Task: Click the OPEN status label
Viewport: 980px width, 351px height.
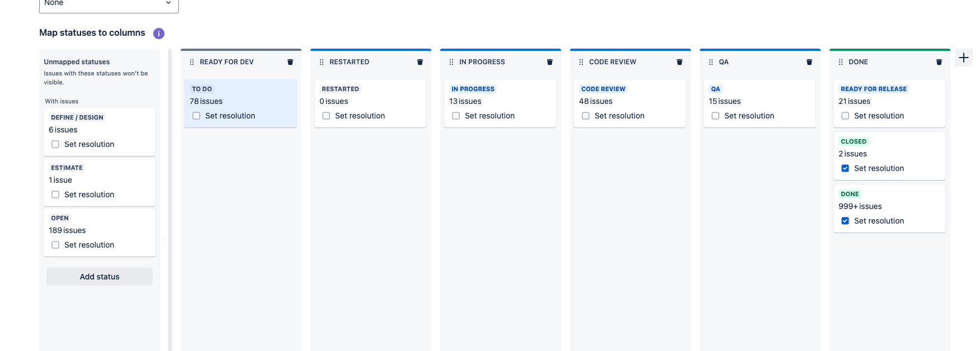Action: click(60, 218)
